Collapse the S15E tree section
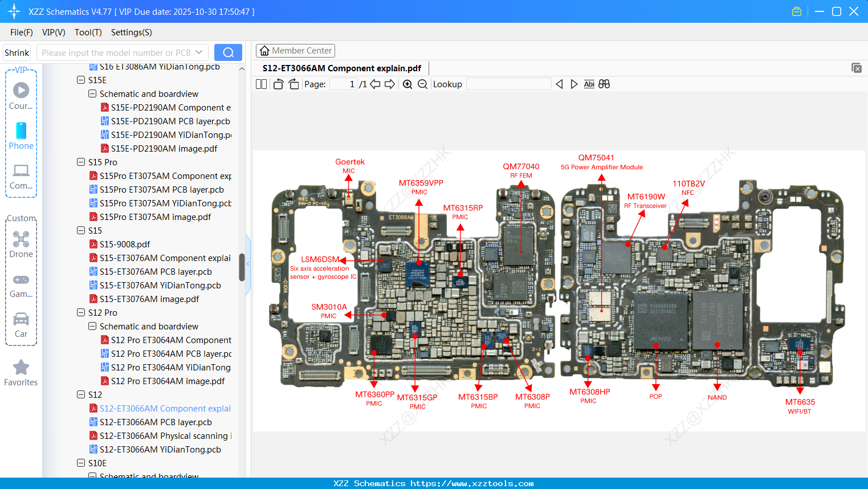The image size is (868, 489). pyautogui.click(x=81, y=80)
